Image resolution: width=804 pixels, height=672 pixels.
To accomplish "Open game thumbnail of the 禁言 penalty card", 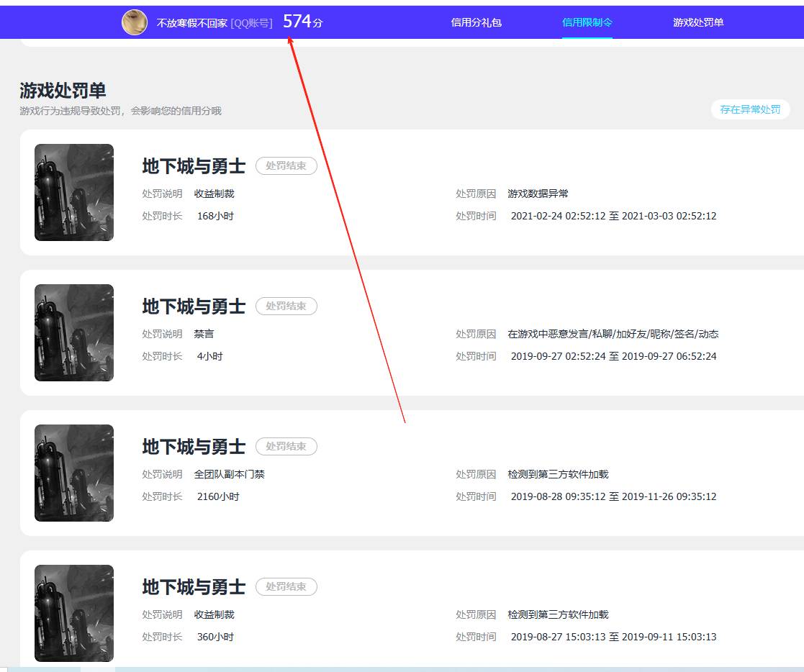I will pyautogui.click(x=74, y=332).
